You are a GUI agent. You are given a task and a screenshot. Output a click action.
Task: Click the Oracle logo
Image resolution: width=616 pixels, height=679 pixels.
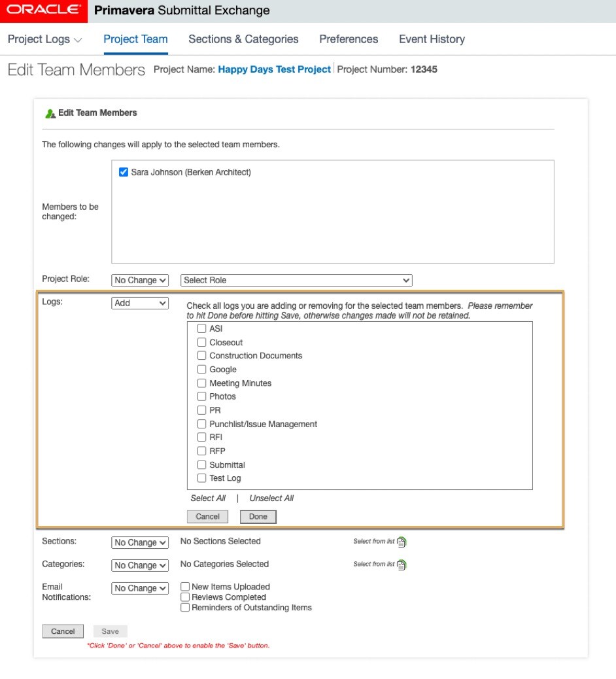(x=43, y=10)
